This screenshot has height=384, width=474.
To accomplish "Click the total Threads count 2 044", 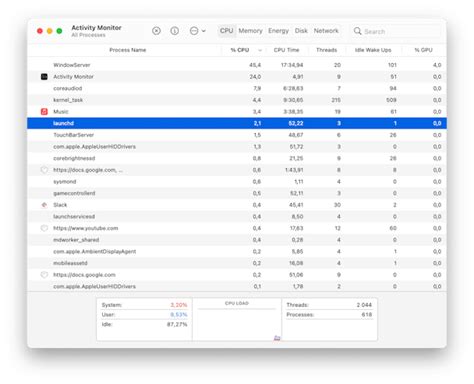I will (364, 305).
